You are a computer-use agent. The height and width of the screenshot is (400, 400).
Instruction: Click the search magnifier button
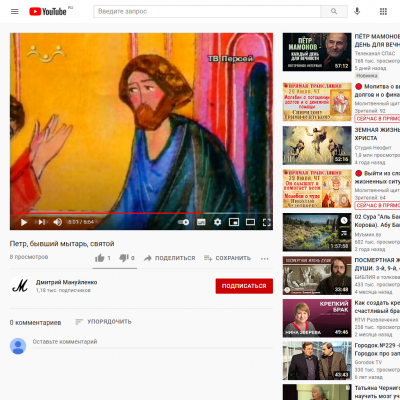click(334, 11)
